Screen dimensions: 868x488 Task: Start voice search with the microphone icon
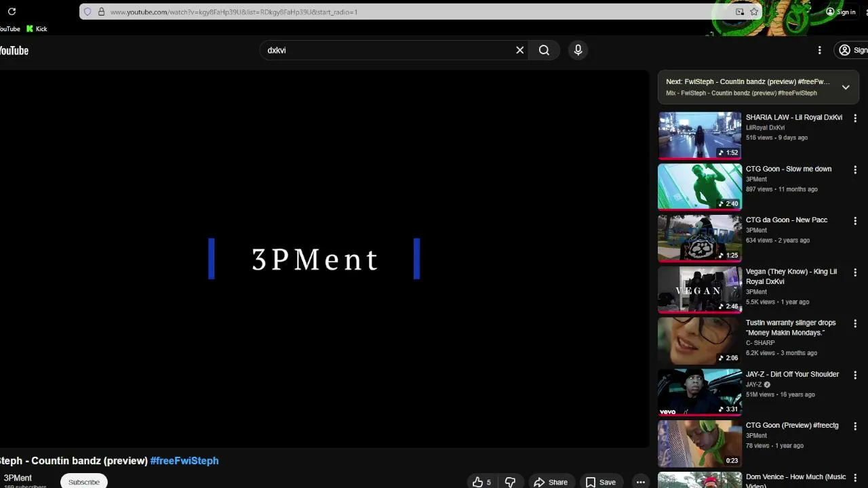[578, 50]
